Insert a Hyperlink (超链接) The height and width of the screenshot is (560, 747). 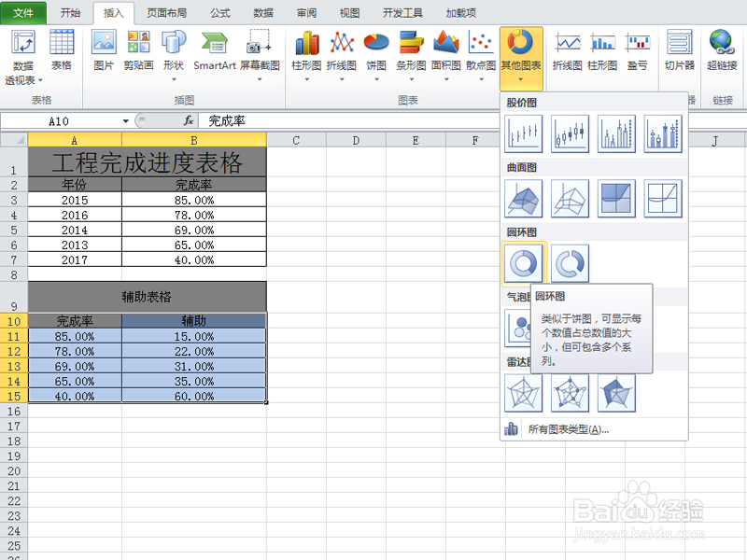pos(722,50)
